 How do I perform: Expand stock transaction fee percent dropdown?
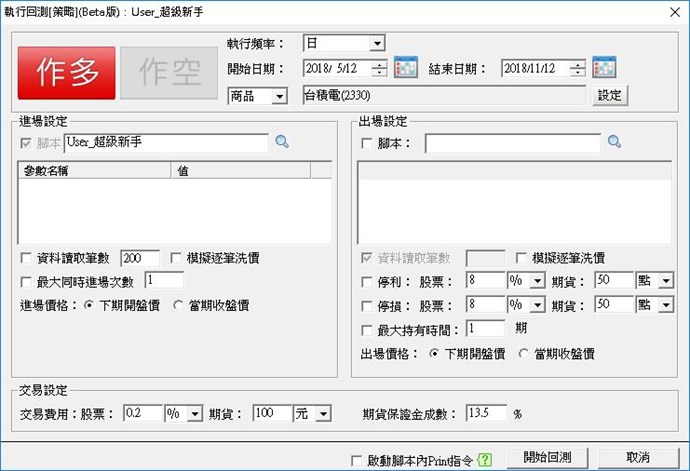pyautogui.click(x=195, y=414)
